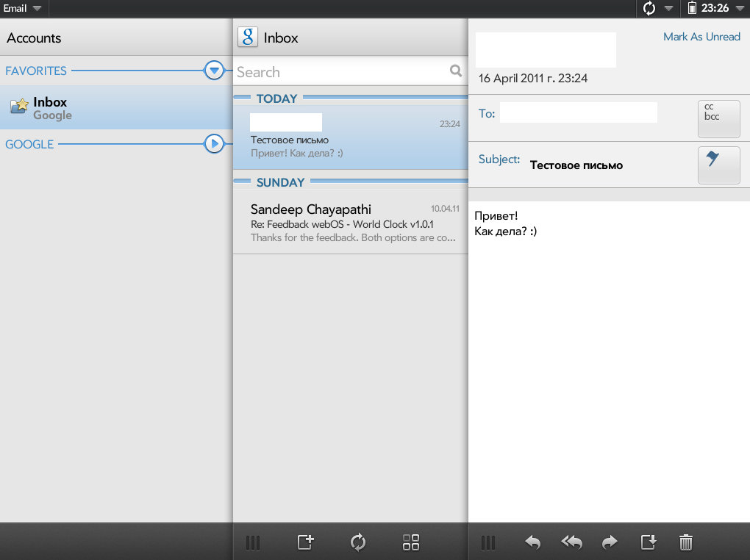Reply all to the open email
The width and height of the screenshot is (750, 560).
pos(571,543)
